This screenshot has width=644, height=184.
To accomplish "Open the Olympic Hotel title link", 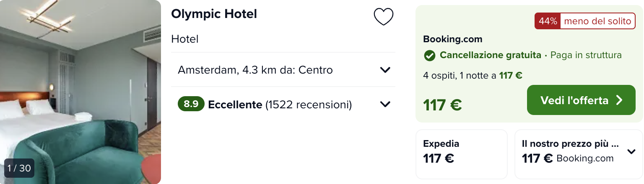I will click(x=214, y=14).
